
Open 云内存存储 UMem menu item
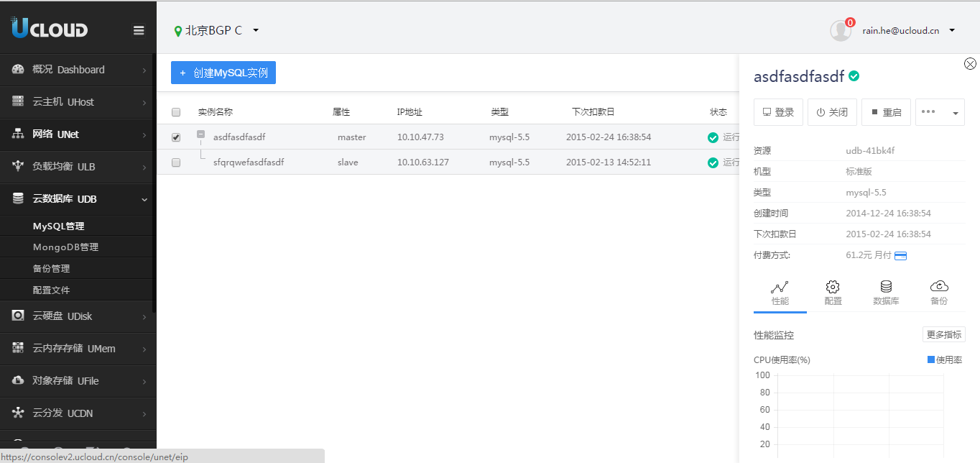click(77, 349)
